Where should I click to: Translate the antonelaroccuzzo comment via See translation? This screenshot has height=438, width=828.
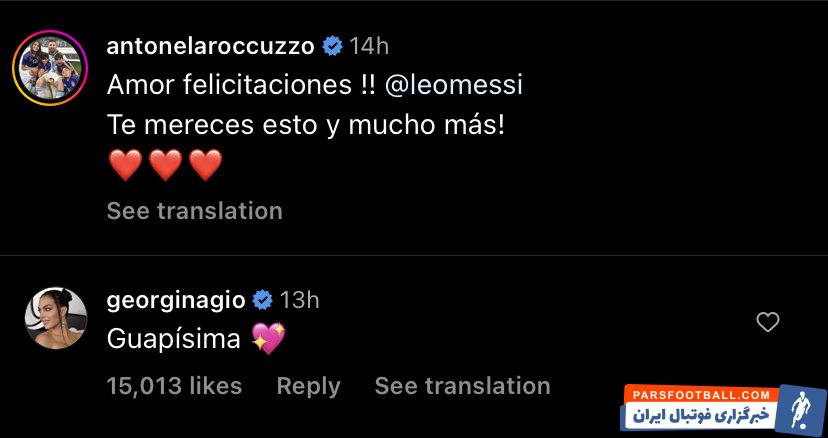[194, 211]
